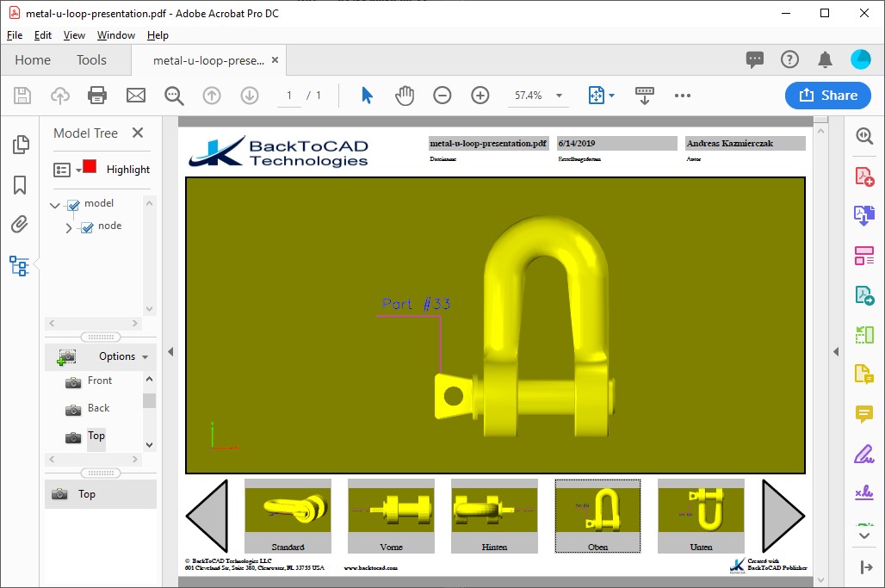Open Comment sticky note tool
Image resolution: width=885 pixels, height=588 pixels.
click(864, 414)
